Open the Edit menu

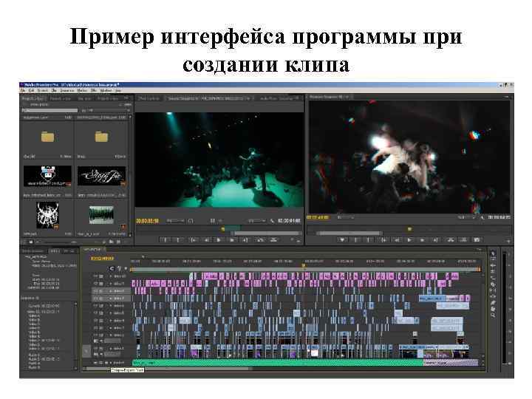pos(31,91)
